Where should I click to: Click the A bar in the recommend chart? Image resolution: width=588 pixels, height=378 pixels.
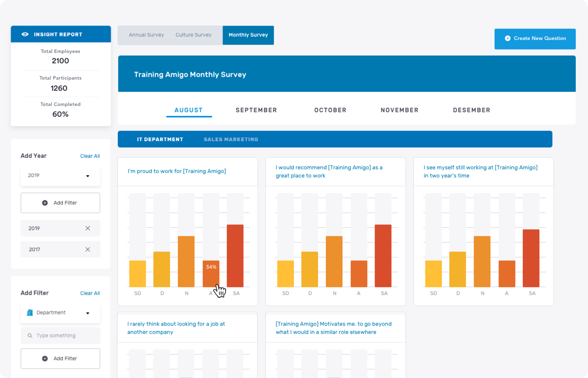tap(359, 274)
